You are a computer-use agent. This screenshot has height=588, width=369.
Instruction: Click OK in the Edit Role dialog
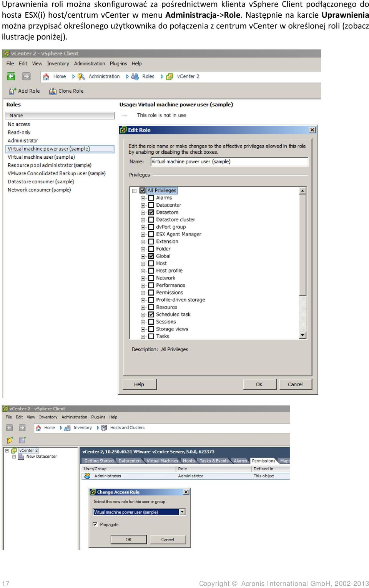tap(259, 384)
